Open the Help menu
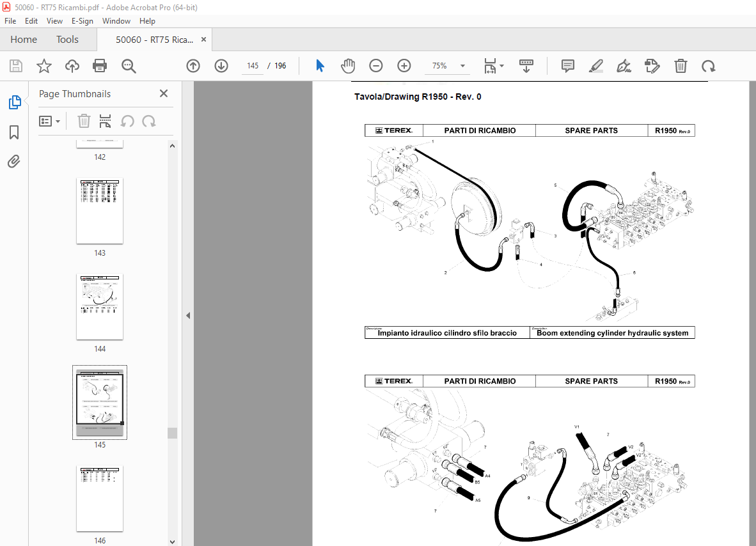 147,21
